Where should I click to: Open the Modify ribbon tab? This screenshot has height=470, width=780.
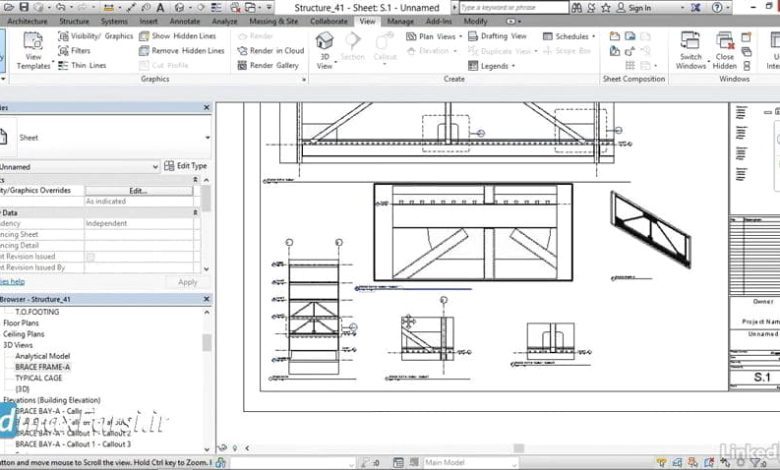[476, 21]
